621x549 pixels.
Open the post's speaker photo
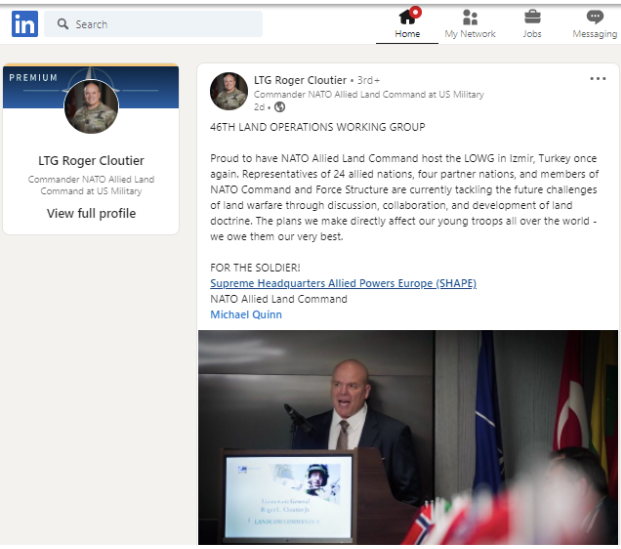tap(408, 437)
